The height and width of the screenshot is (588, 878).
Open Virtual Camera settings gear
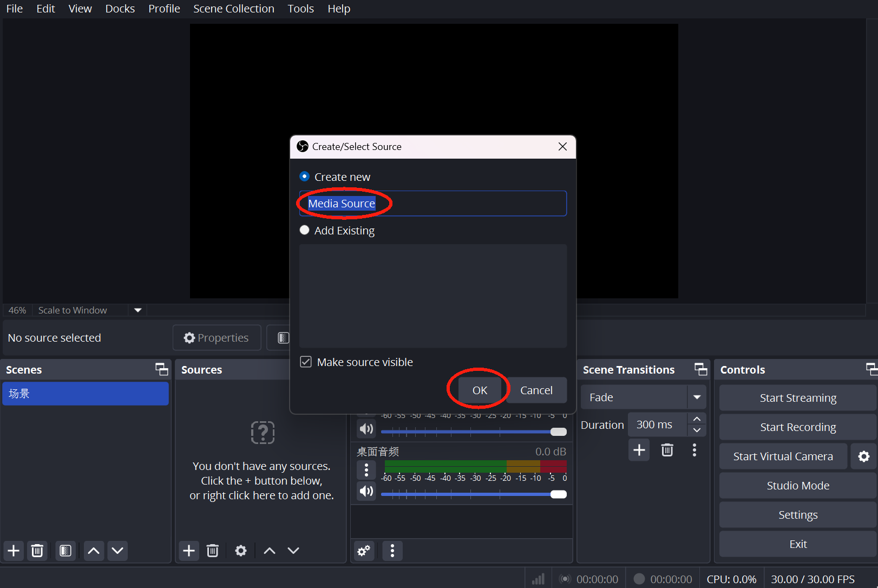[x=864, y=456]
